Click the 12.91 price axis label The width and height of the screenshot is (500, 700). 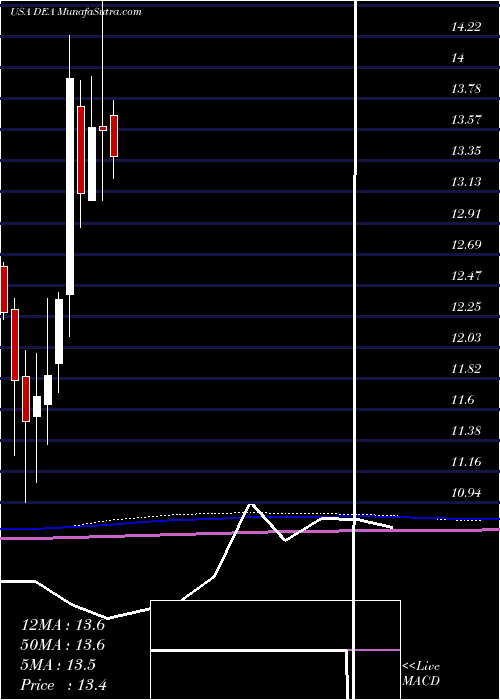coord(466,213)
